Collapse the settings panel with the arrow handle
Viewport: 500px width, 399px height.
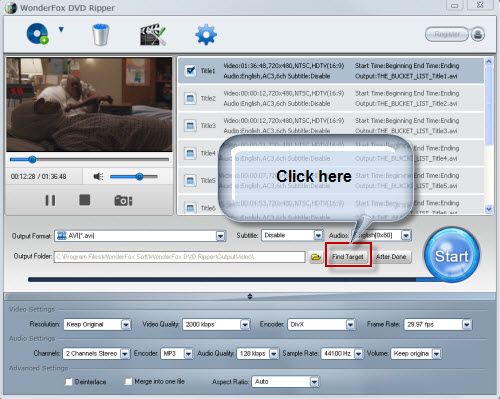[x=250, y=296]
